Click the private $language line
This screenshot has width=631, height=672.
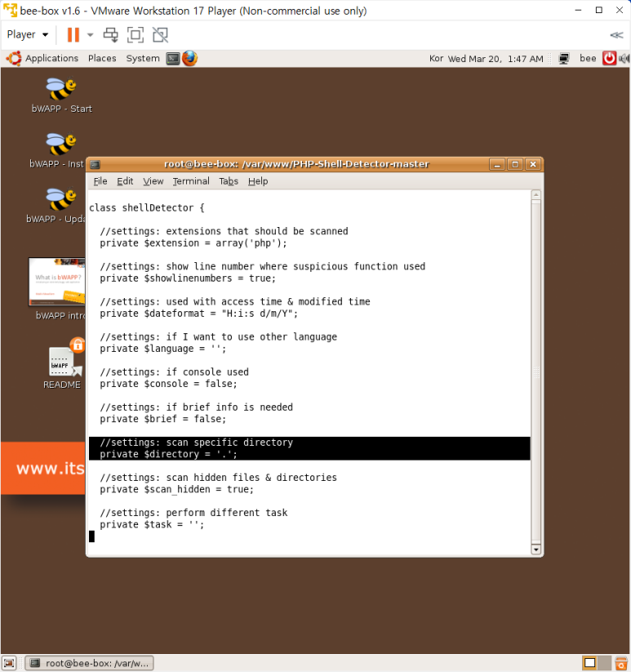coord(162,349)
